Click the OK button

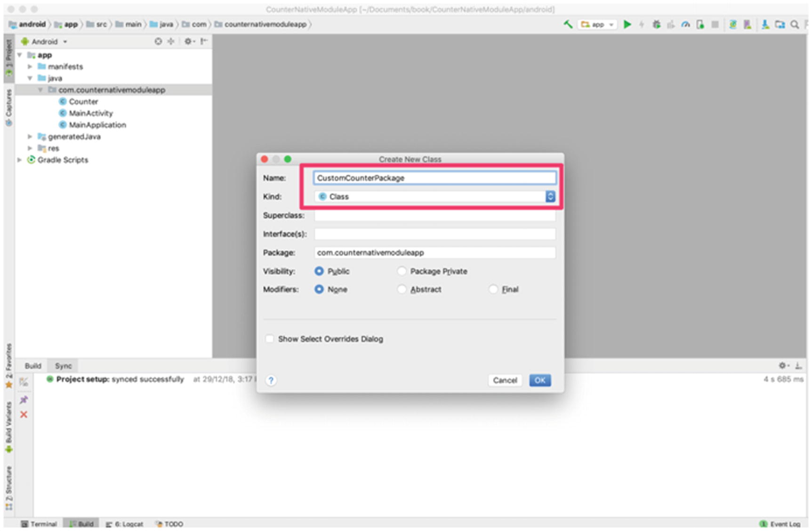coord(539,380)
